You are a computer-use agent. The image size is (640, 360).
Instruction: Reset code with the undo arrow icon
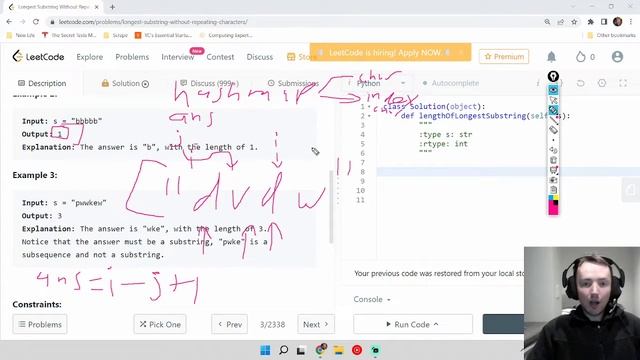[580, 83]
